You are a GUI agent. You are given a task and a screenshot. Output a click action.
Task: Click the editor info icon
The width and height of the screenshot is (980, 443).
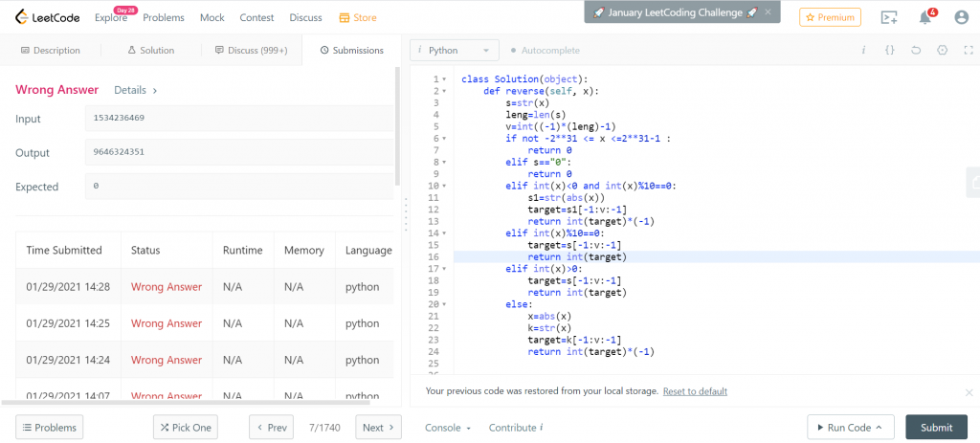click(x=863, y=50)
